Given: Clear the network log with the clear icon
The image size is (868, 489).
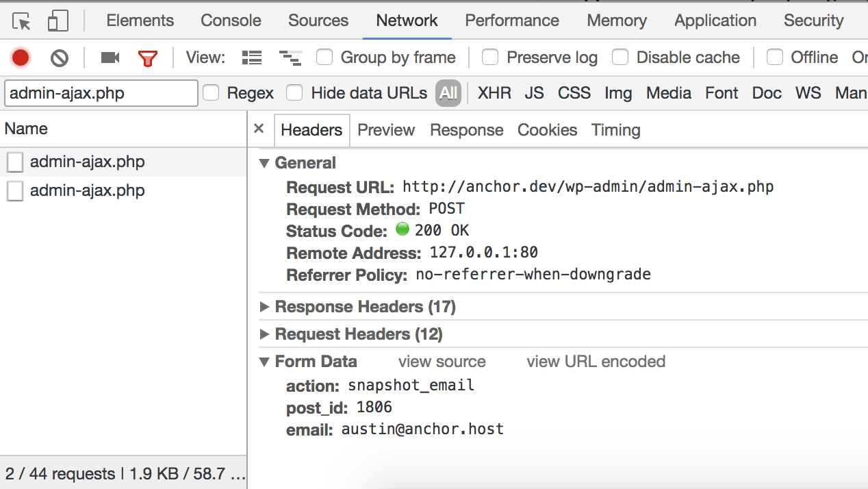Looking at the screenshot, I should point(60,58).
